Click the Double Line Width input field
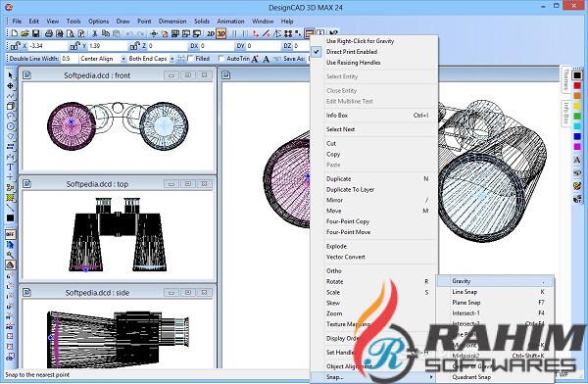 [x=70, y=59]
